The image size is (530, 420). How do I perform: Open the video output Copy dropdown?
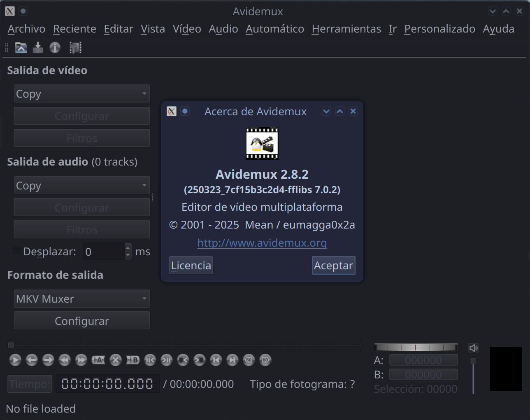pyautogui.click(x=81, y=93)
